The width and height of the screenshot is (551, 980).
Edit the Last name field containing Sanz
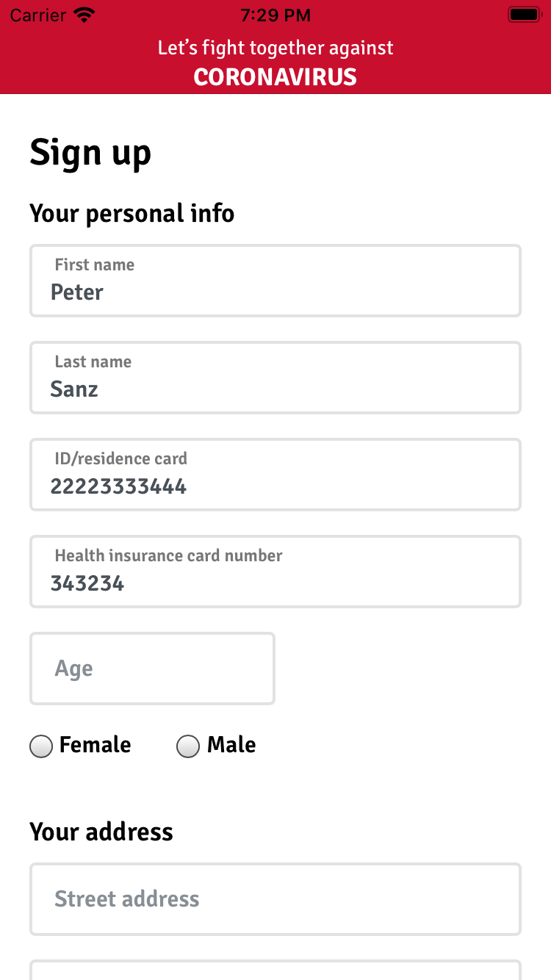pos(275,378)
